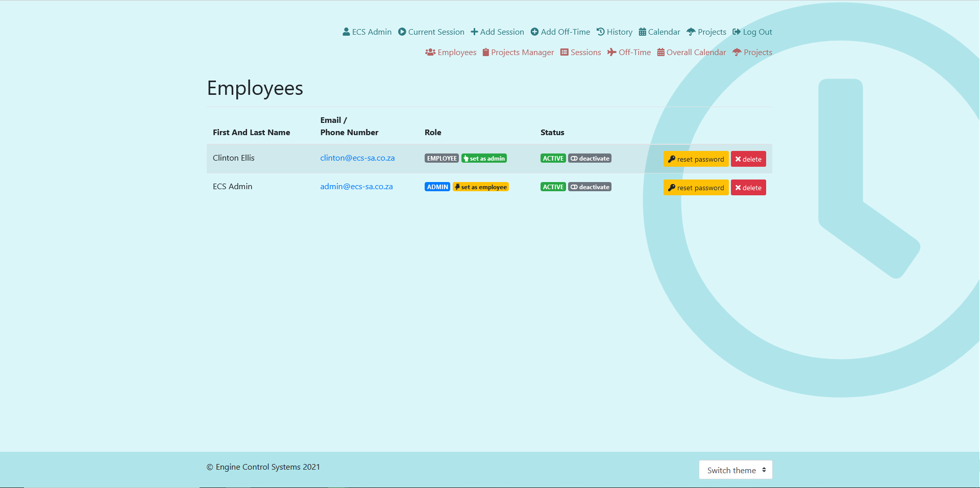Image resolution: width=980 pixels, height=488 pixels.
Task: Set ECS Admin as employee
Action: pyautogui.click(x=480, y=187)
